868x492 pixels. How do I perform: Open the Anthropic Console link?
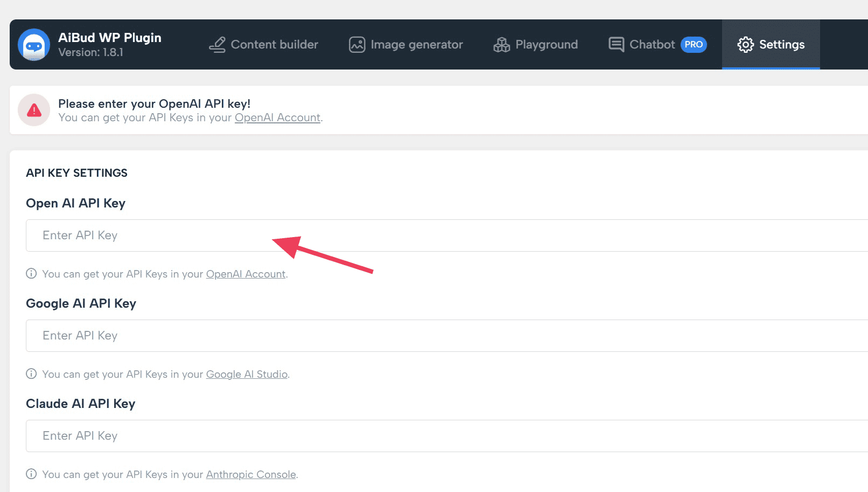[x=251, y=474]
